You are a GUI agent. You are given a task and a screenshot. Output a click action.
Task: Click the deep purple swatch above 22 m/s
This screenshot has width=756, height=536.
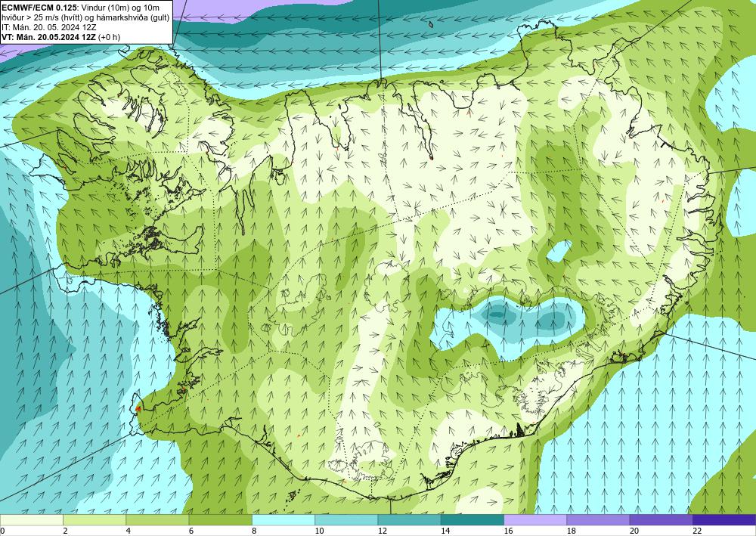[x=724, y=520]
